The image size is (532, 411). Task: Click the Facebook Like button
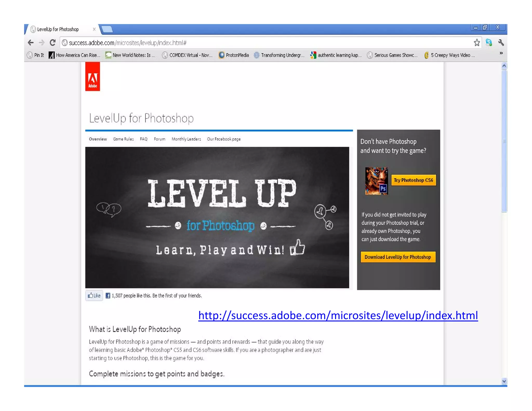pos(94,295)
